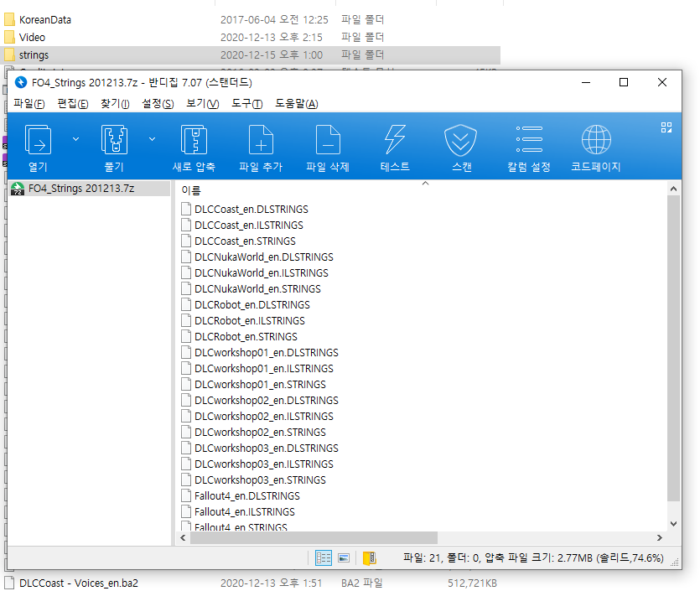Select DLCworkshop01_en.STRINGS file

tap(260, 385)
